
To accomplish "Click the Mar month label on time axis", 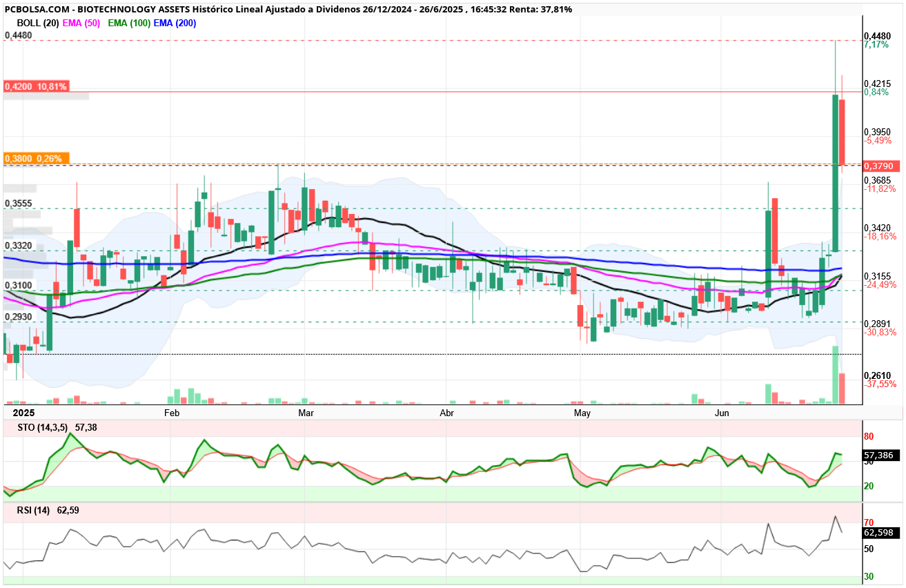I will click(306, 413).
